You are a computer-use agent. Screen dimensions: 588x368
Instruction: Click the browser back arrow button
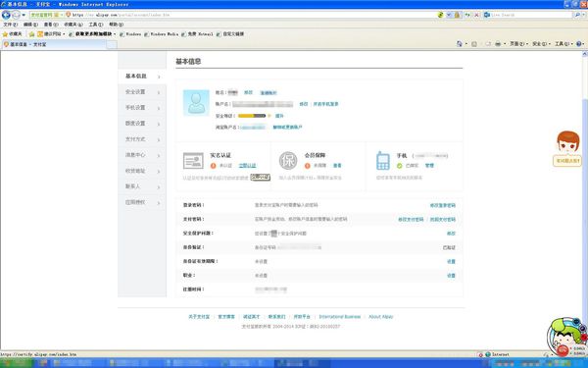[6, 15]
